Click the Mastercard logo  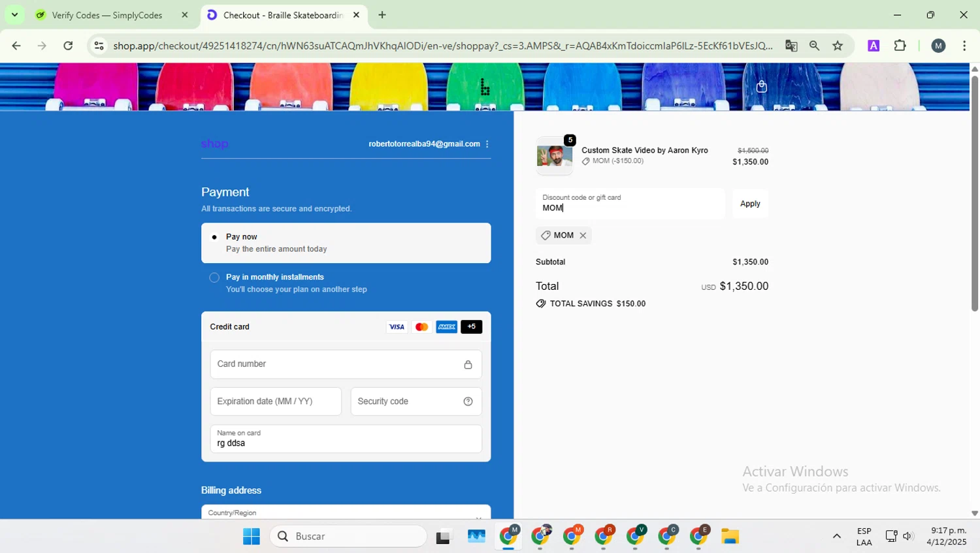click(421, 326)
